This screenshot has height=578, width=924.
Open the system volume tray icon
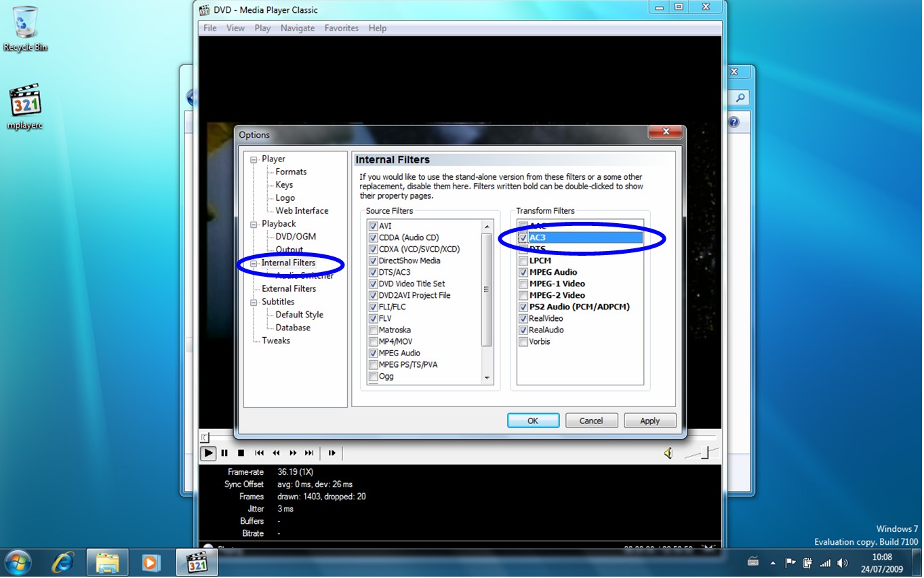click(x=843, y=562)
